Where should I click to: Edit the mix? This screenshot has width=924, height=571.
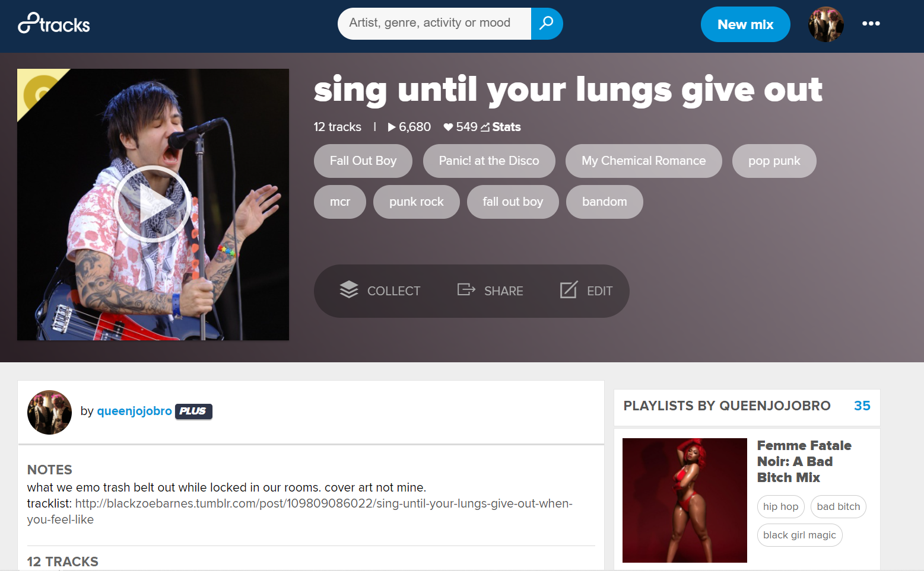(586, 291)
